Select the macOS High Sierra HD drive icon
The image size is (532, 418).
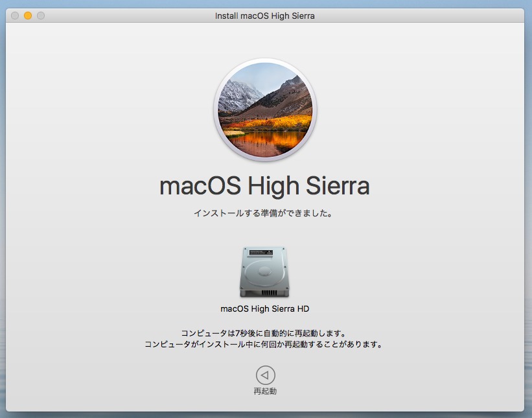(264, 272)
